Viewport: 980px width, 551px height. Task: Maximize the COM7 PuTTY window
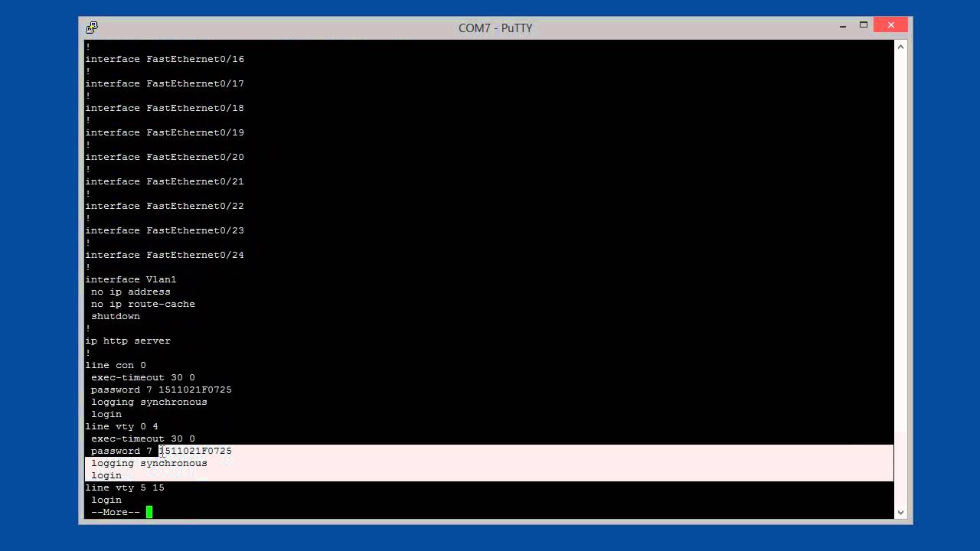coord(863,25)
